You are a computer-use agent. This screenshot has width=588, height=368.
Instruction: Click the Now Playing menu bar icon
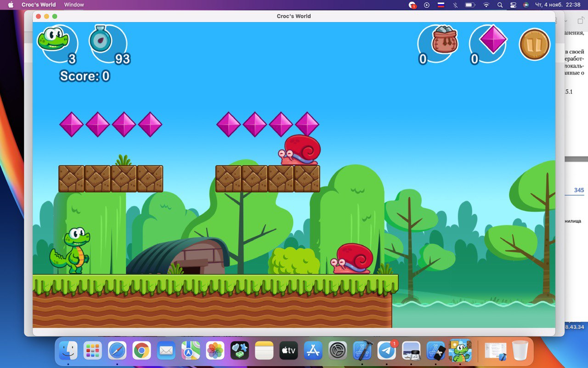coord(427,5)
